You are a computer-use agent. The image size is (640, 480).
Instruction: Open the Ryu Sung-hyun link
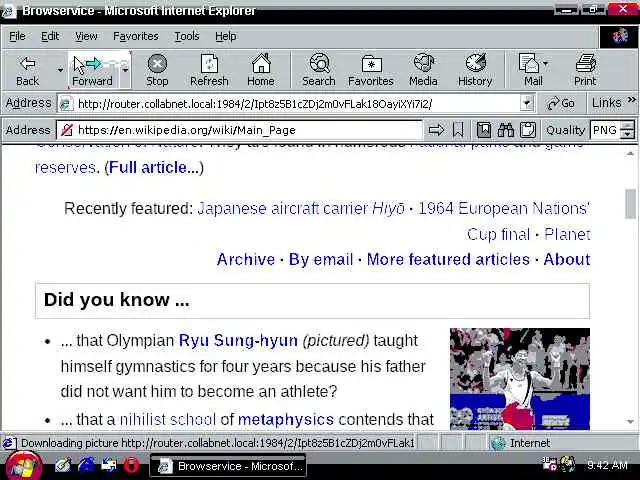[x=238, y=340]
